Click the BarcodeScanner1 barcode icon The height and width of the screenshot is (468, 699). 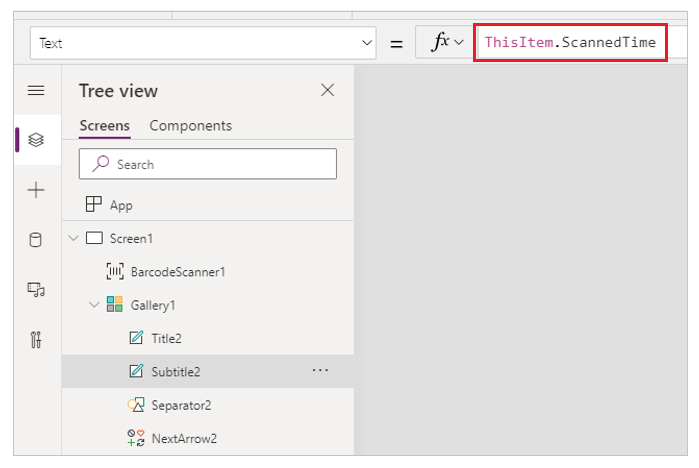pyautogui.click(x=115, y=271)
